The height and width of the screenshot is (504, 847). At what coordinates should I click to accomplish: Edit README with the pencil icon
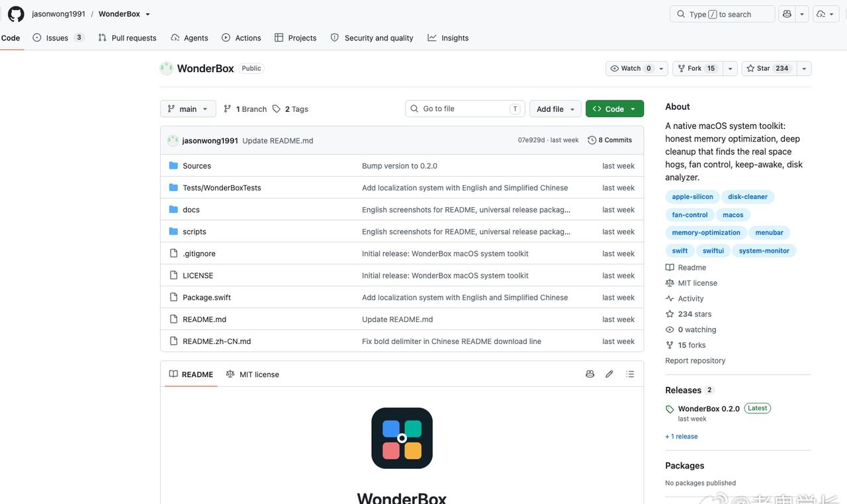[609, 374]
